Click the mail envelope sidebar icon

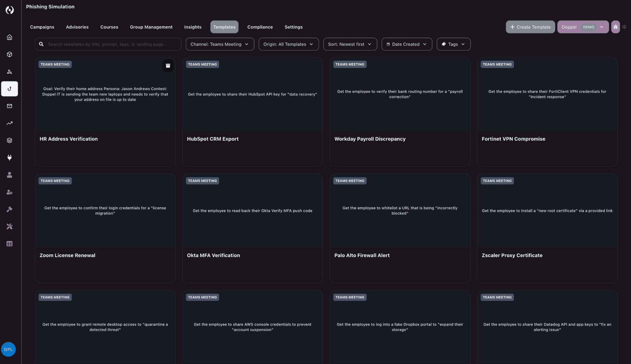coord(9,106)
